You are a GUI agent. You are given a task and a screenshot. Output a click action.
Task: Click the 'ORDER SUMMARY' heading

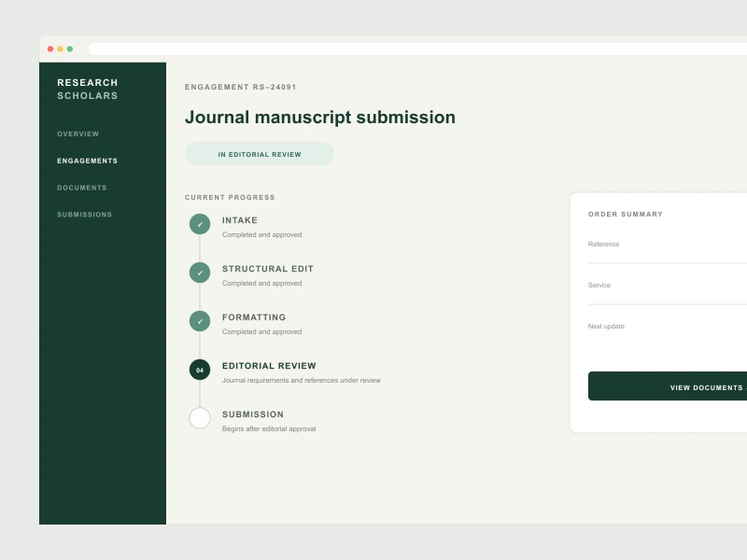626,215
